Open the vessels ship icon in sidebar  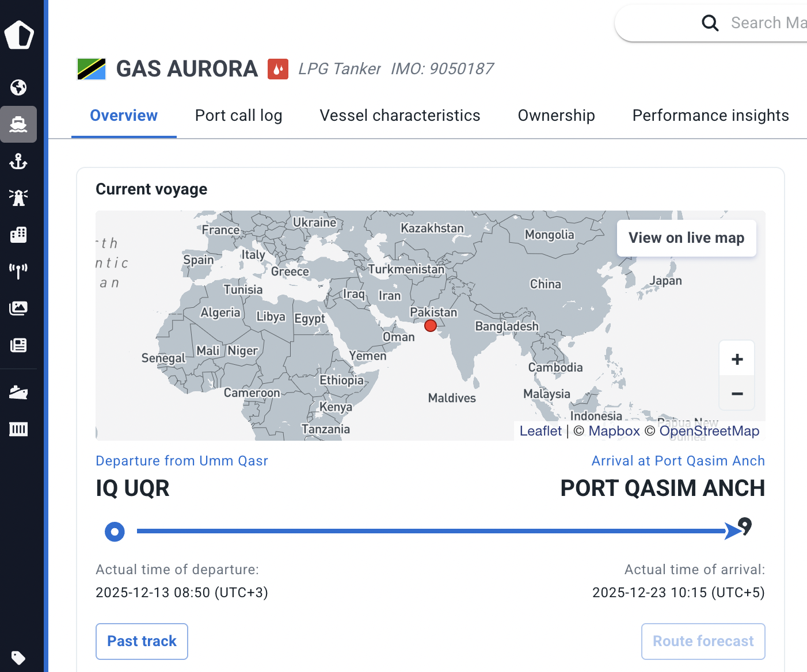(18, 124)
